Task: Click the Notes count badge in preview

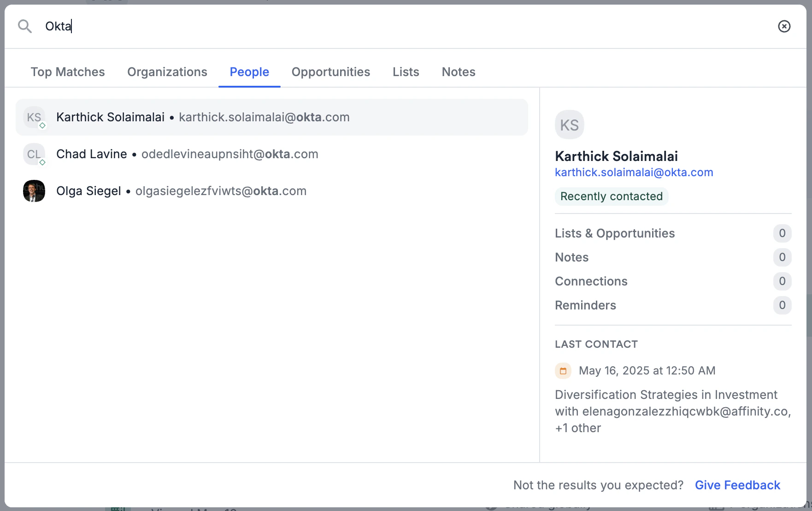Action: pos(782,257)
